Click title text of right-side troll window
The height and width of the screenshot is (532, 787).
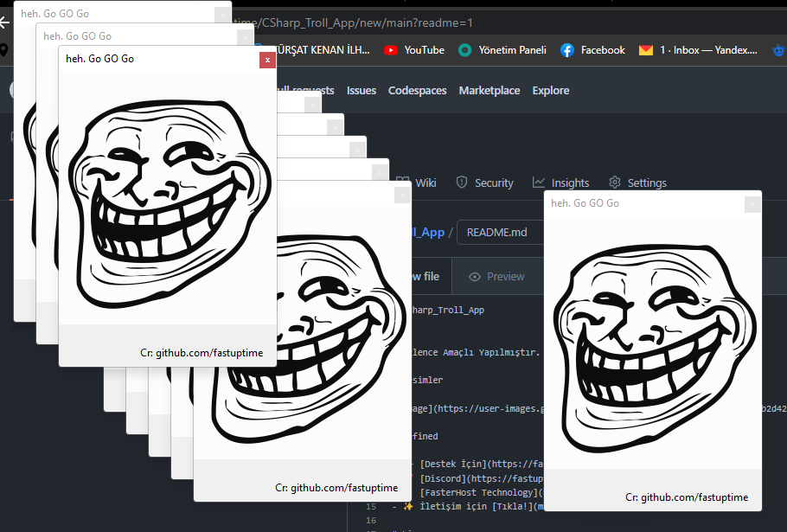585,203
